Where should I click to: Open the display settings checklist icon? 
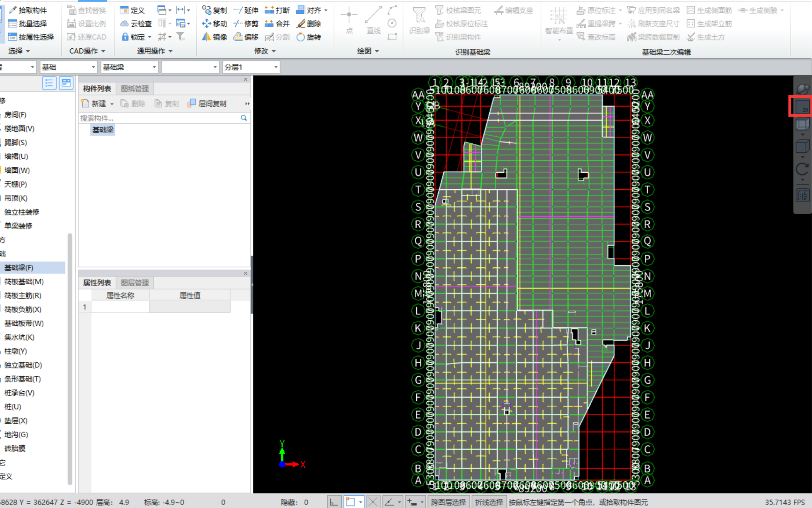click(x=802, y=195)
